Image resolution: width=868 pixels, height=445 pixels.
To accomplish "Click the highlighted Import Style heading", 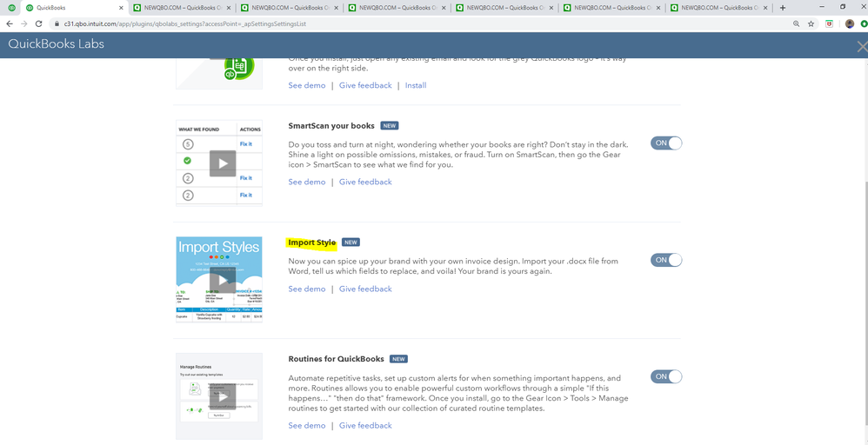I will [x=311, y=242].
